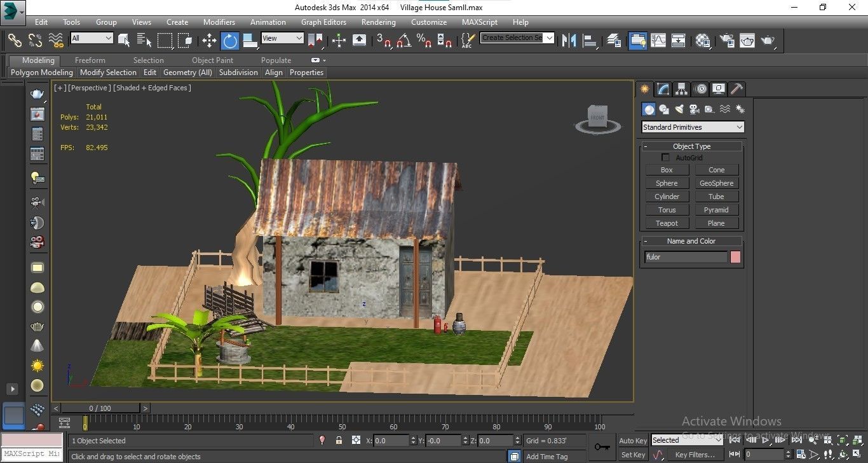Switch to the Object Paint ribbon tab

tap(212, 60)
